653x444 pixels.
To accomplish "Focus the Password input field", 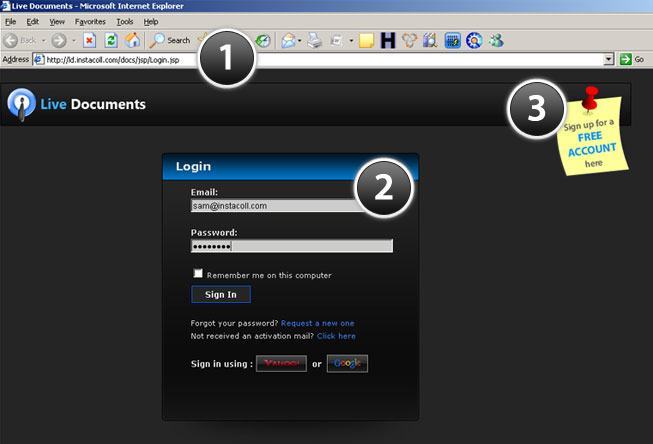I will [x=292, y=246].
